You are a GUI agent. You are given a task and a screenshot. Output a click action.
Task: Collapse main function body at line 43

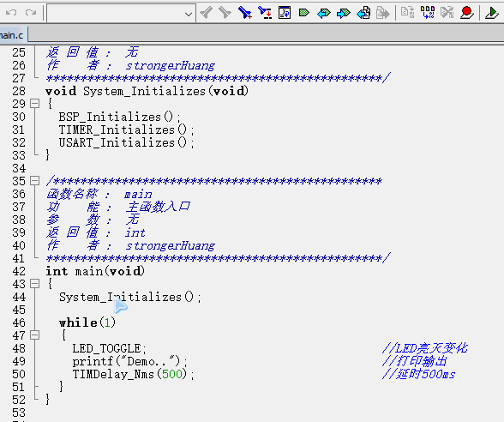pyautogui.click(x=34, y=284)
